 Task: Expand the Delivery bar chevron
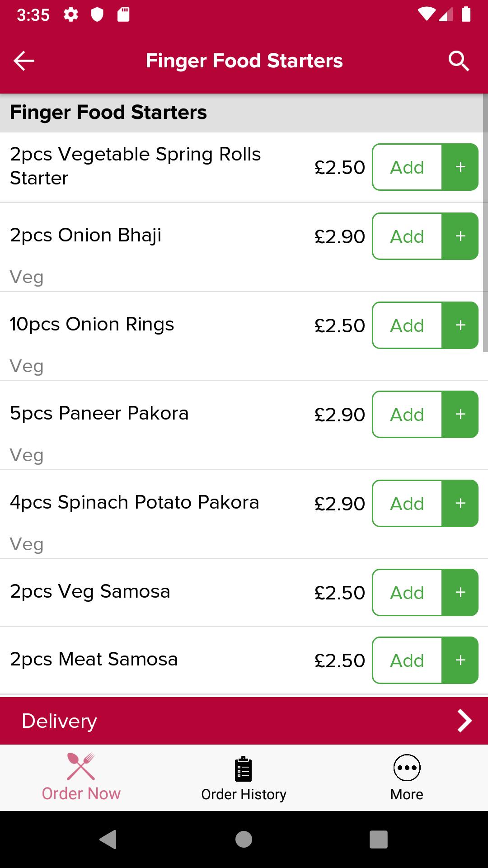click(464, 721)
